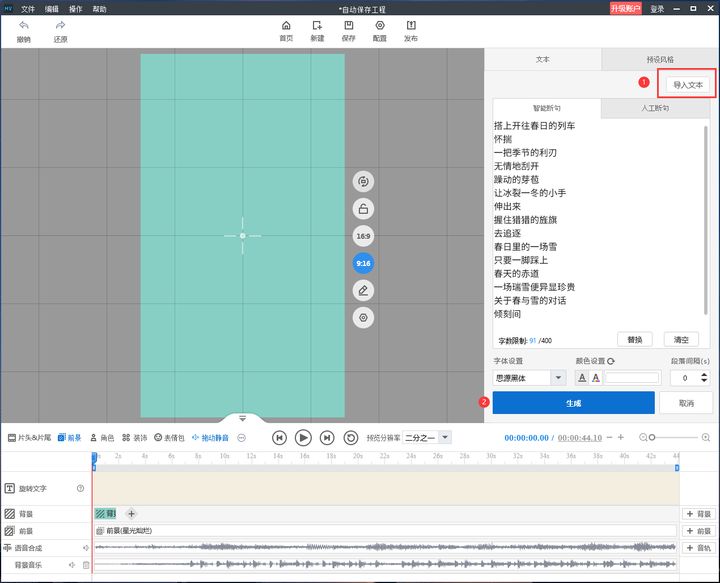Click the + 前景 add button
Viewport: 720px width, 583px height.
698,531
